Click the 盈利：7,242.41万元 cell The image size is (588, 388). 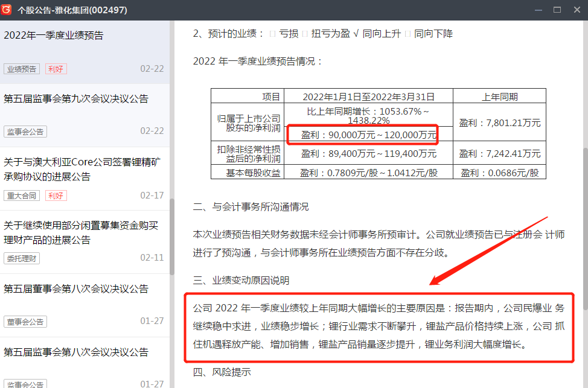[499, 153]
